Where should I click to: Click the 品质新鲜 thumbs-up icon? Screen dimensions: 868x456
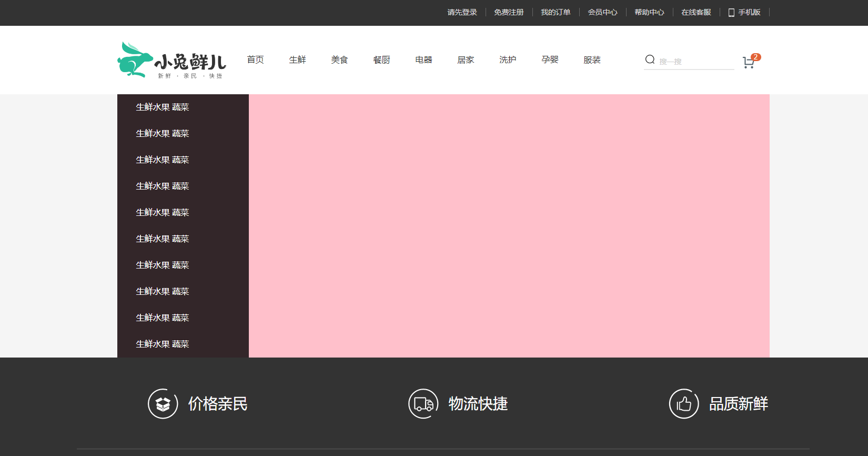[x=684, y=404]
